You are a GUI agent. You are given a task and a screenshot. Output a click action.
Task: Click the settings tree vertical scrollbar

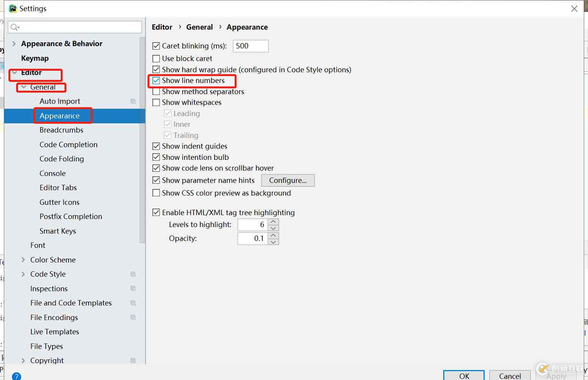142,140
